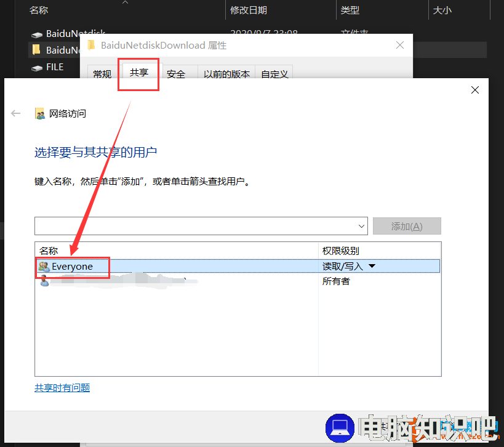
Task: Open the 自定义 tab
Action: [x=274, y=74]
